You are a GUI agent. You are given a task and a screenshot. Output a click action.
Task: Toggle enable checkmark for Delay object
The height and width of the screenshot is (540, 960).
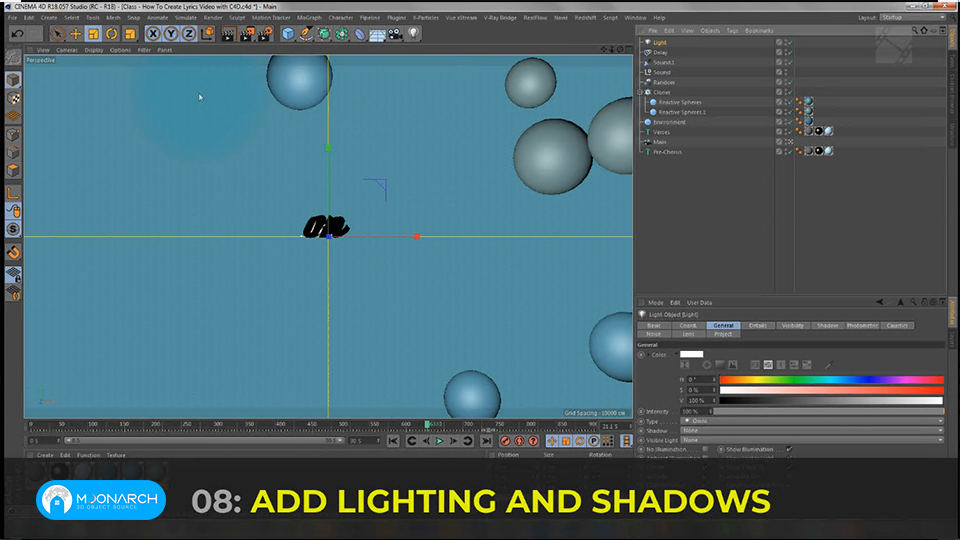[790, 53]
